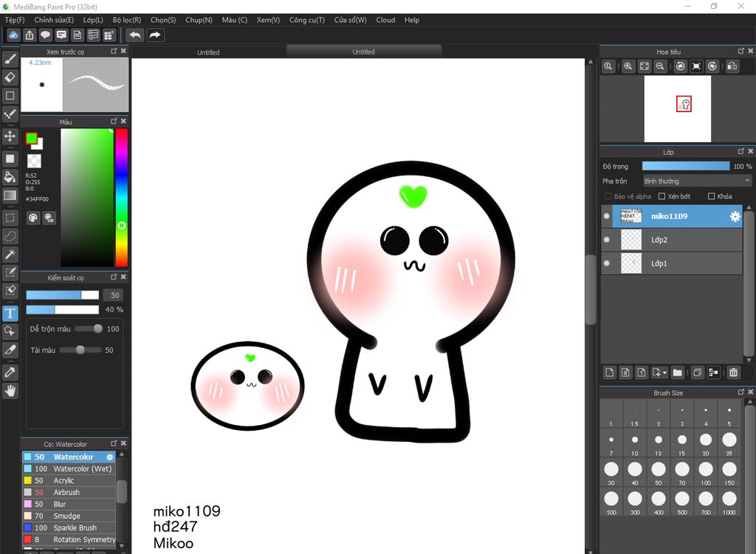
Task: Duplicate the selected layer
Action: point(697,373)
